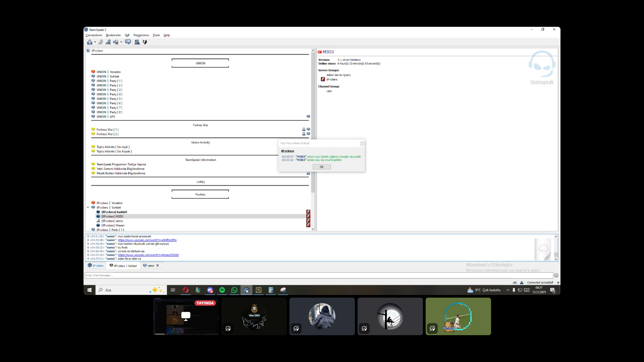Open the Tools menu
Screen dimensions: 644x362
156,35
